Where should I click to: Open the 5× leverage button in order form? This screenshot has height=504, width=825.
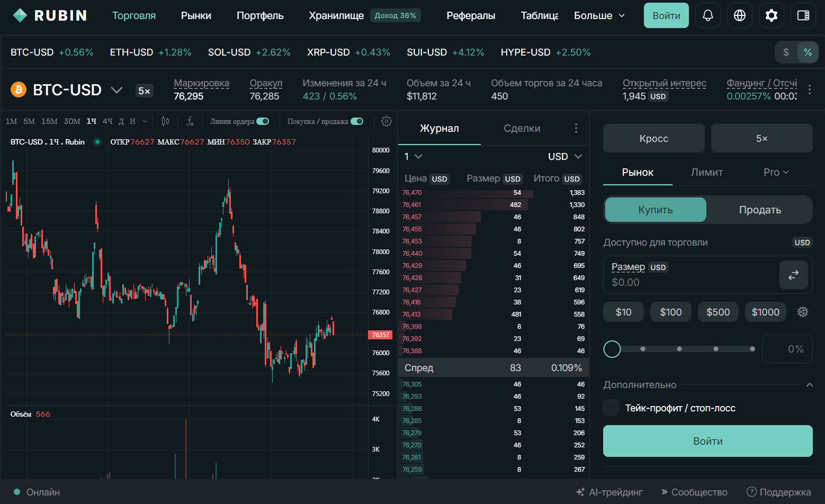(762, 138)
